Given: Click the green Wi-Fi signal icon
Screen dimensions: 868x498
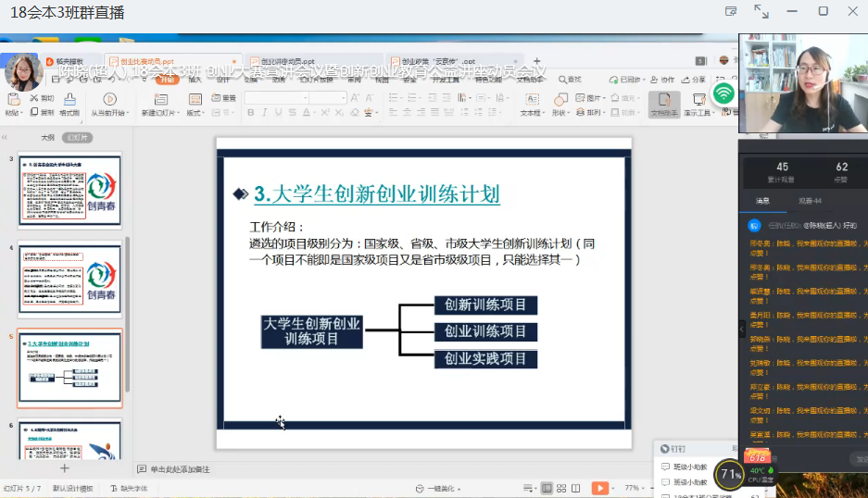Looking at the screenshot, I should point(723,93).
